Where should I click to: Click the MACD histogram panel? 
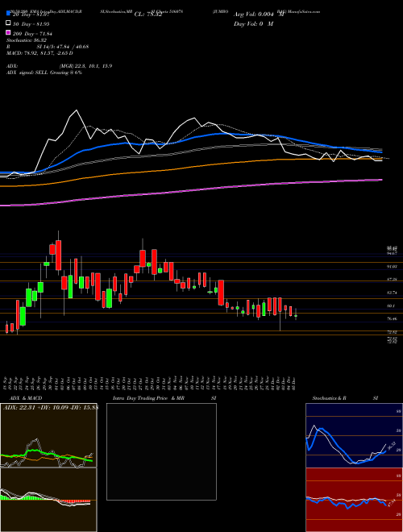[48, 500]
